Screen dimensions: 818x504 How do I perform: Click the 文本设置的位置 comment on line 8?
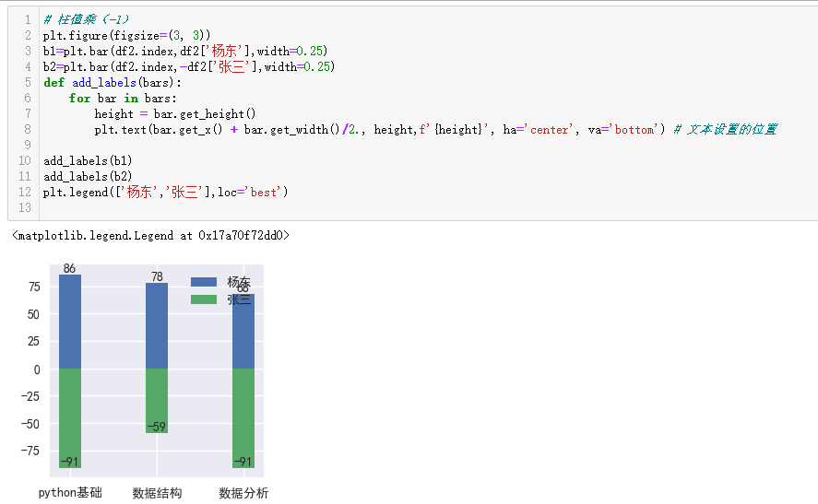pyautogui.click(x=726, y=129)
